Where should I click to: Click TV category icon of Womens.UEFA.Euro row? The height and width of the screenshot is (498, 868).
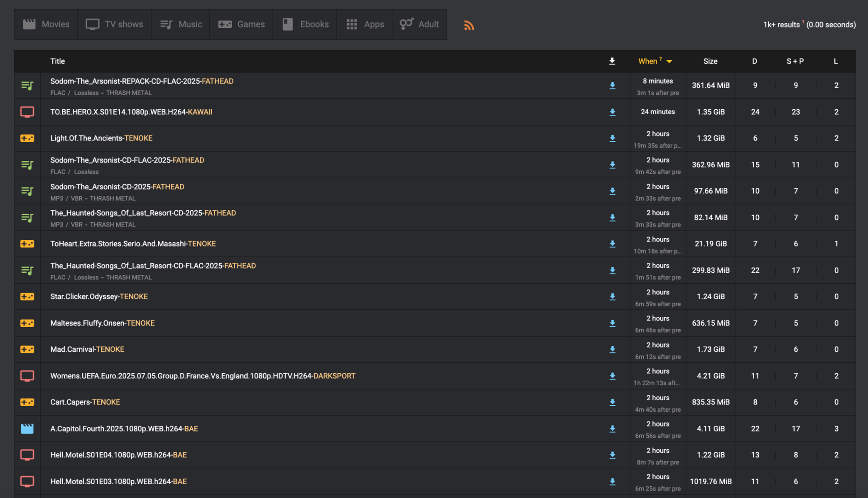pyautogui.click(x=27, y=376)
